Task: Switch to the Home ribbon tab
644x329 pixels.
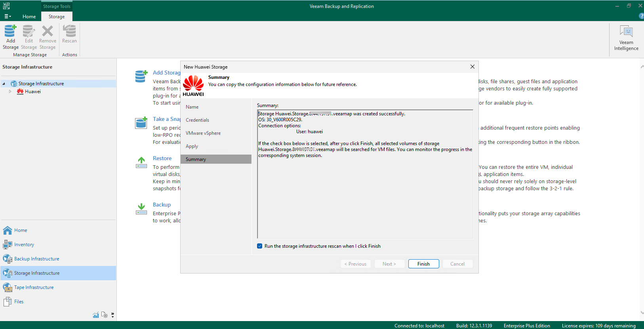Action: [x=29, y=17]
